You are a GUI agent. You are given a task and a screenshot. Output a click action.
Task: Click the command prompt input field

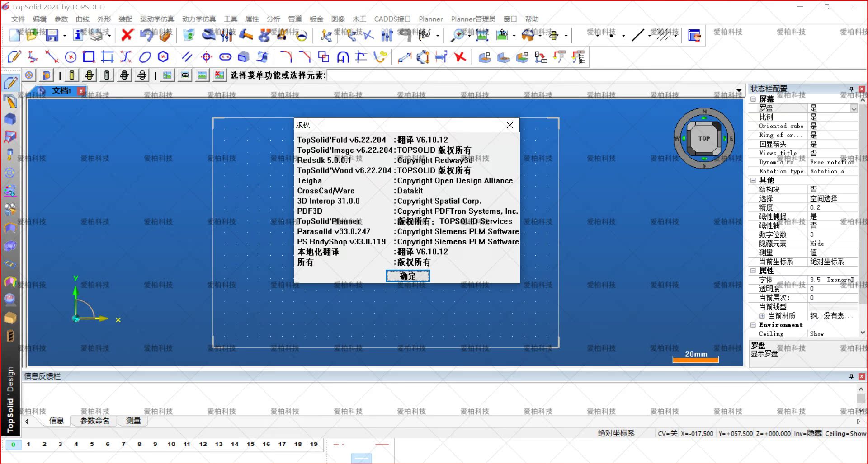(x=597, y=75)
